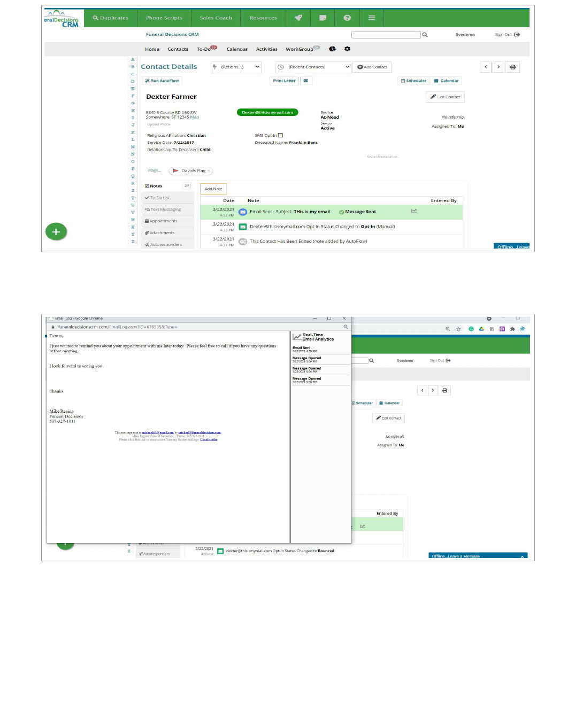Select the Attachments side tab
The height and width of the screenshot is (728, 575).
(x=162, y=233)
